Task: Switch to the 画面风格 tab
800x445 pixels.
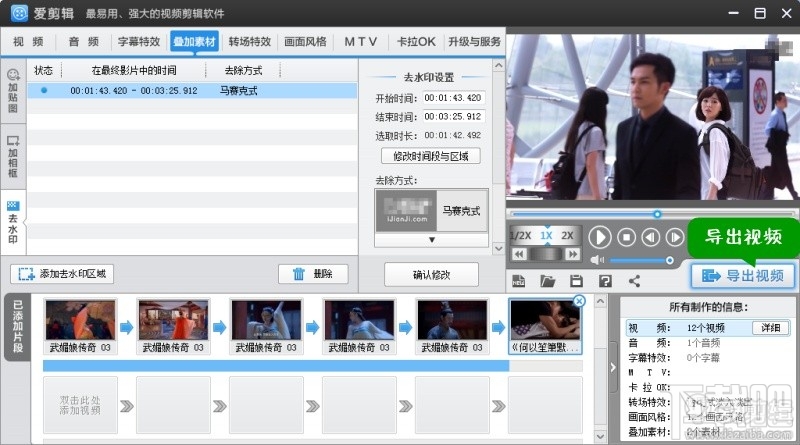Action: (305, 42)
